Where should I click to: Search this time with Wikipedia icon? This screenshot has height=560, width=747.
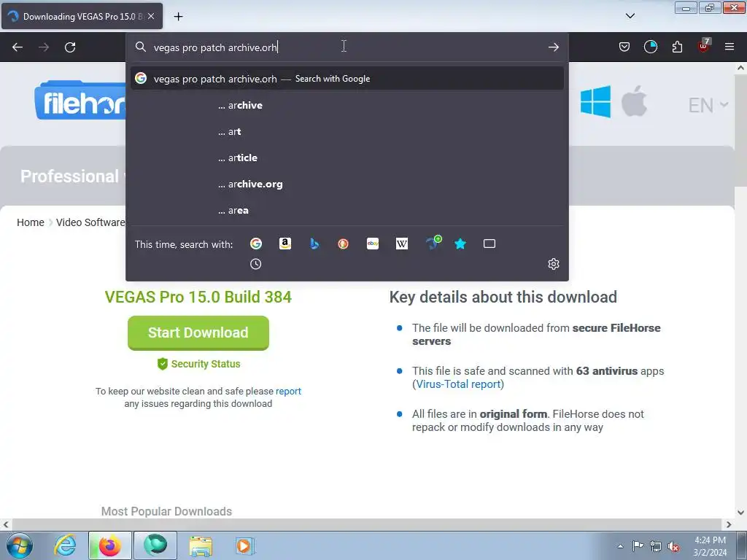(x=402, y=244)
